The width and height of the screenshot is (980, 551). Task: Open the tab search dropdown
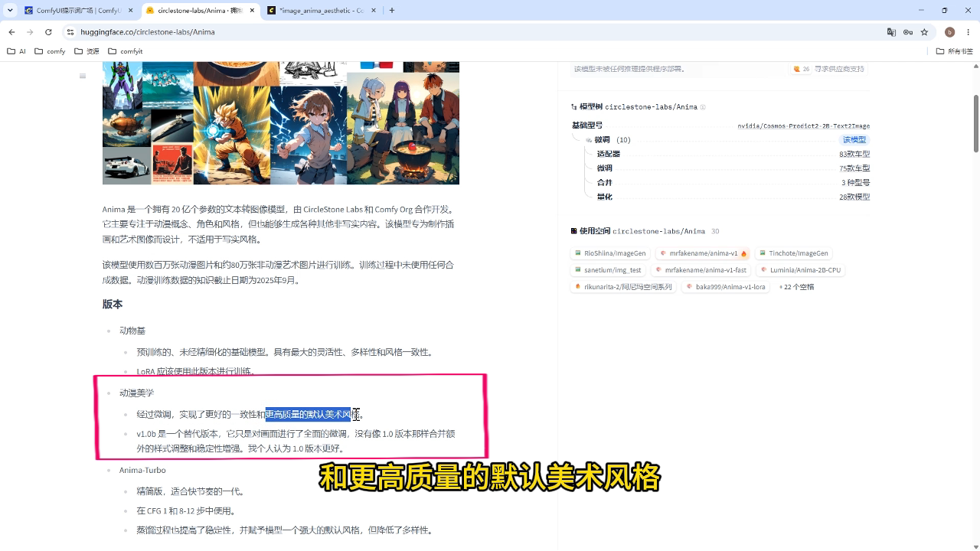(11, 11)
